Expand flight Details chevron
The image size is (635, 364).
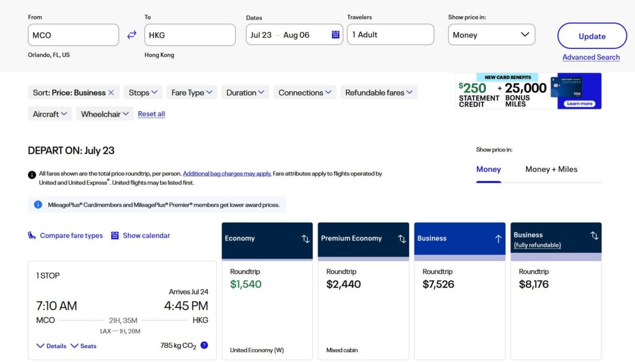point(51,346)
